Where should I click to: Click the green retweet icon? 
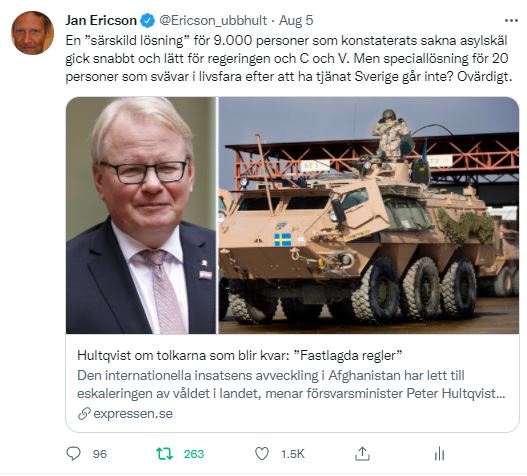coord(164,454)
